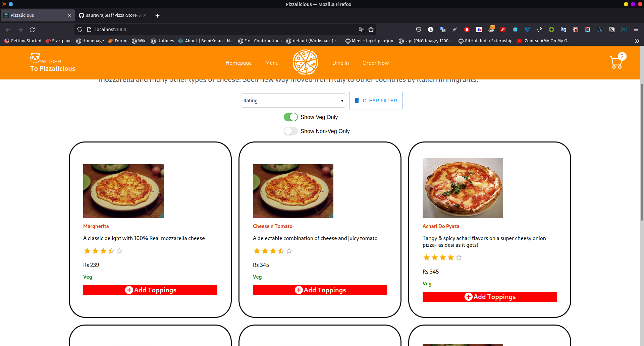Click the panda welcome logo

35,58
